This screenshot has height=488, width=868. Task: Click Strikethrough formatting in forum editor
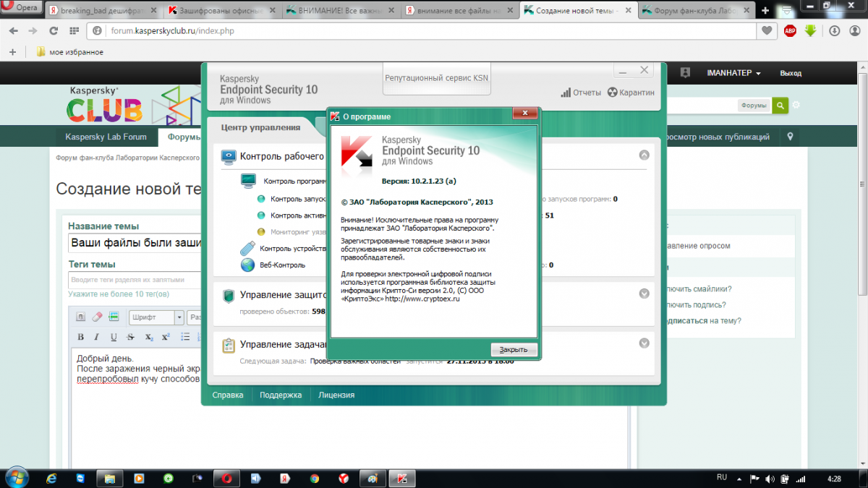[130, 337]
